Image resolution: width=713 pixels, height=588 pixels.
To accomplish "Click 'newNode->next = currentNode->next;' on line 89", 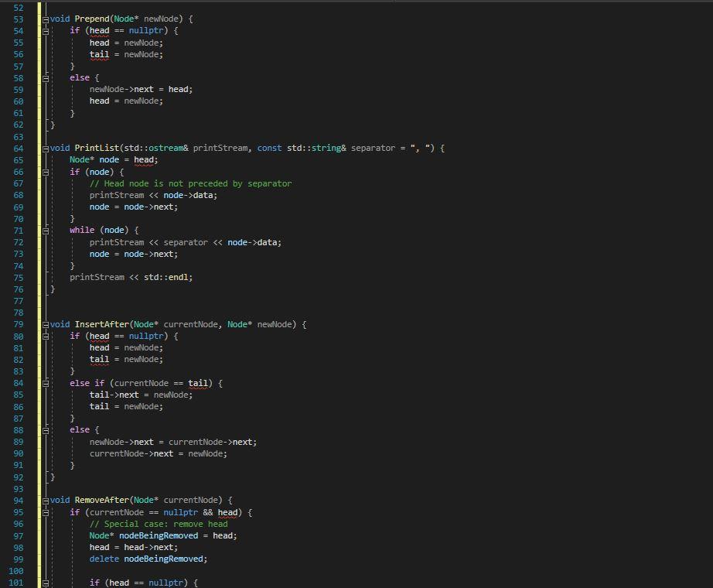I will coord(173,442).
